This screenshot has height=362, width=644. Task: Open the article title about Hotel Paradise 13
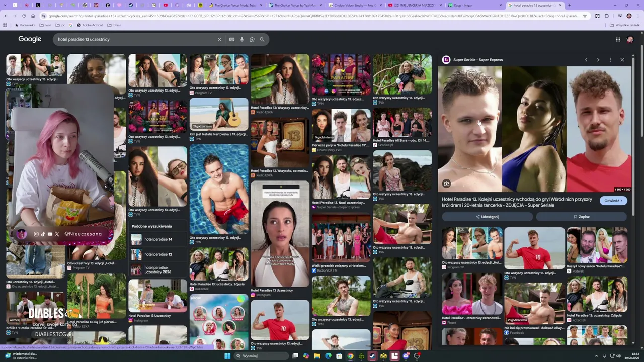517,202
